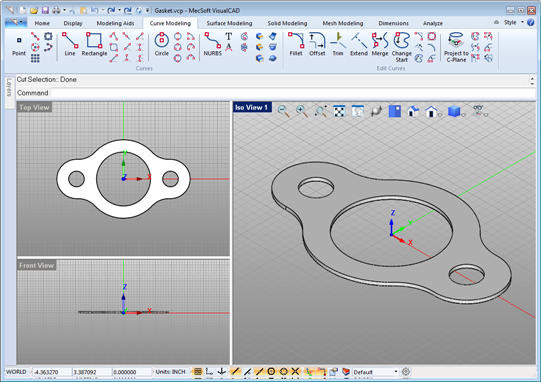541x382 pixels.
Task: Click the Units: INCH label
Action: pyautogui.click(x=170, y=372)
